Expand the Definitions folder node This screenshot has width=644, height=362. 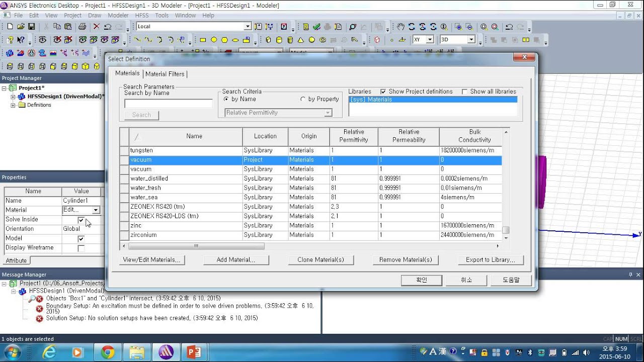coord(13,105)
